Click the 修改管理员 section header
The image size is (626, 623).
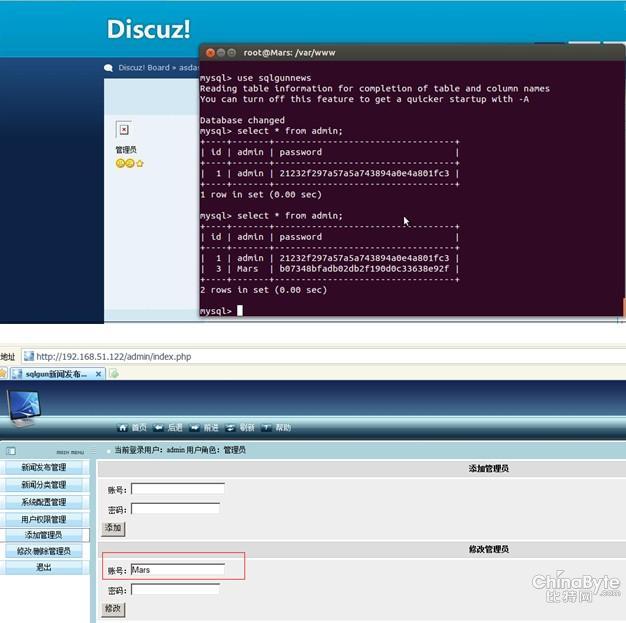(x=489, y=549)
